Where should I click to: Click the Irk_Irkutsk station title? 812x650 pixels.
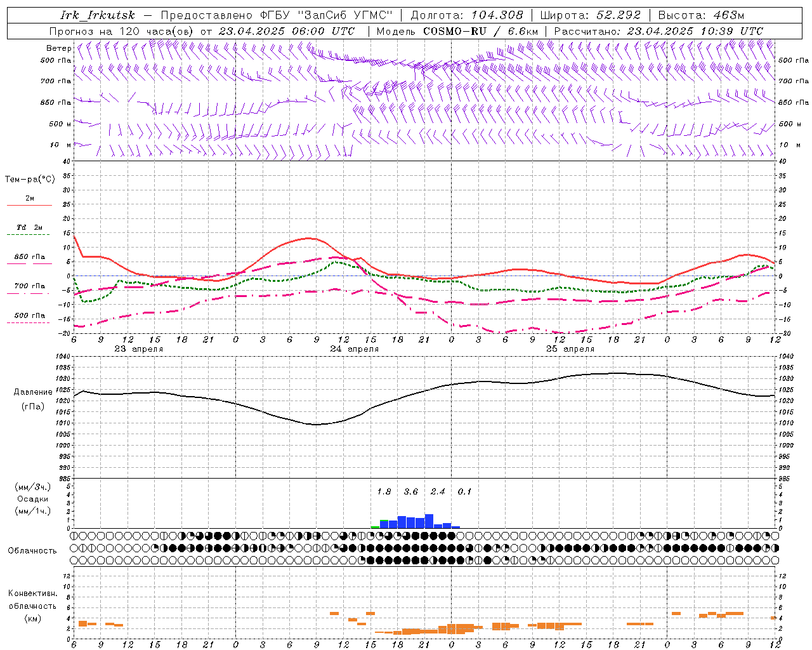97,15
